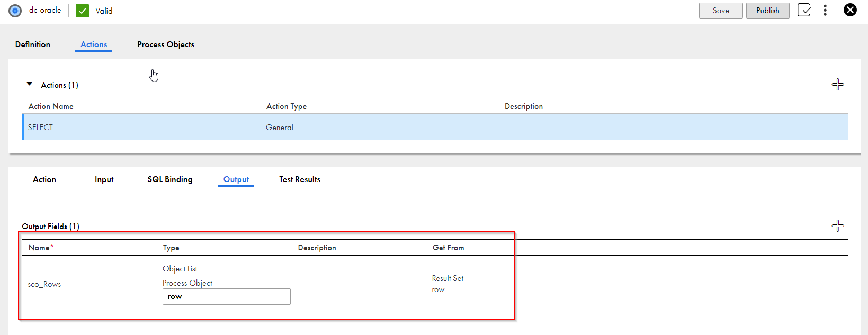Open the Input sub-tab
This screenshot has height=335, width=868.
[x=104, y=179]
